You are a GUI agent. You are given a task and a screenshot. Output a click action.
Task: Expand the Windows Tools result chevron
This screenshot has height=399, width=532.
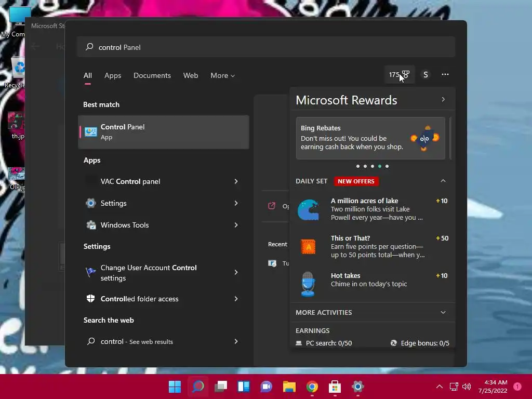pos(236,225)
